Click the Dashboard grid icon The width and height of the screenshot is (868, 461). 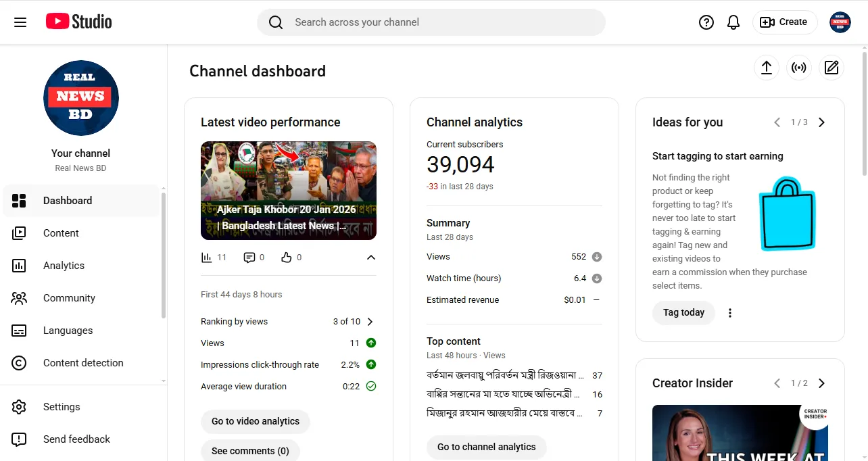19,201
